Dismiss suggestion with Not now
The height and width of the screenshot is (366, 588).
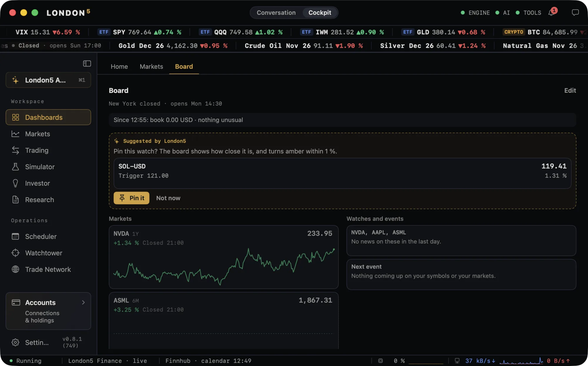tap(168, 198)
